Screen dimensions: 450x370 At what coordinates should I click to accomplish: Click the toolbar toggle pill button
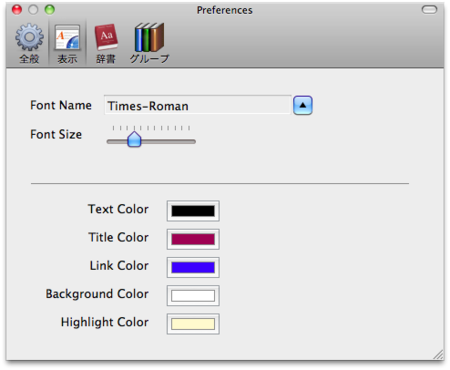pyautogui.click(x=429, y=10)
